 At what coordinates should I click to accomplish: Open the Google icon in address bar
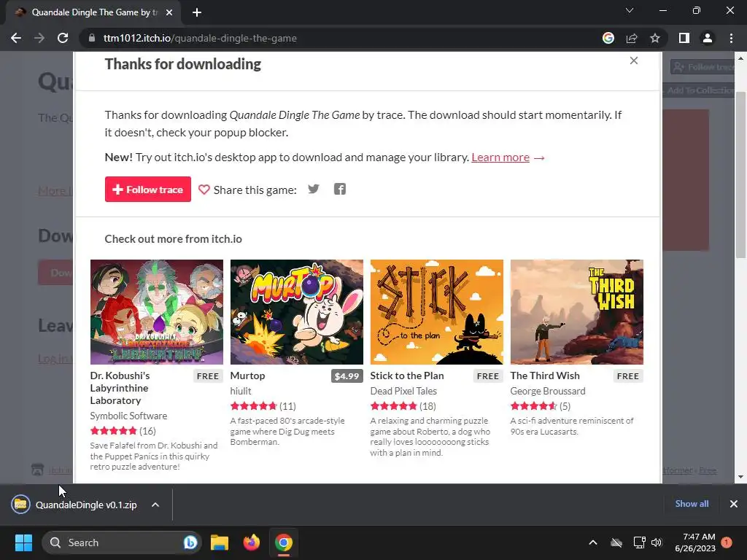click(x=608, y=38)
